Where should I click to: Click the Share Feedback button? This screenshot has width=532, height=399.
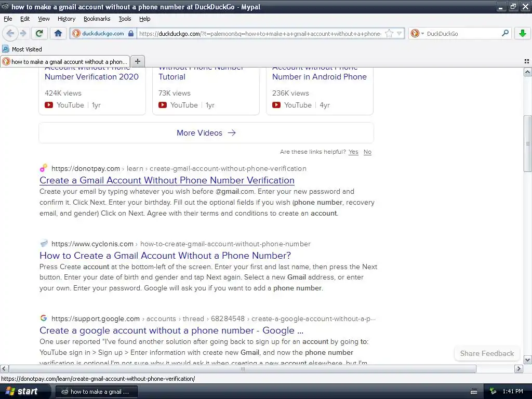click(x=487, y=353)
